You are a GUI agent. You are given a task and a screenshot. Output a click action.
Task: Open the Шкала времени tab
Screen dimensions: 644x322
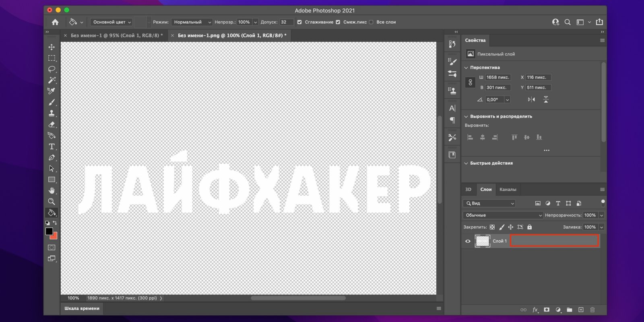(x=82, y=308)
